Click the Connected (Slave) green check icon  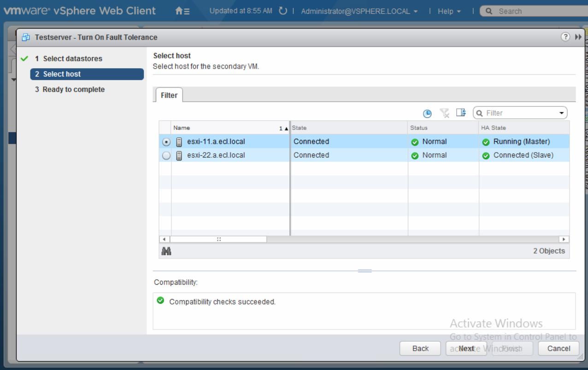486,156
